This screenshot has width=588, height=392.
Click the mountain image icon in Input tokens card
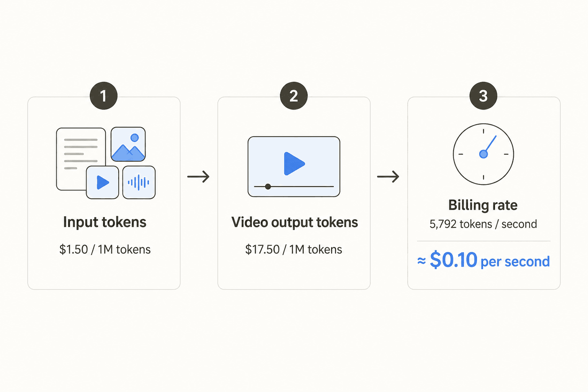(128, 144)
